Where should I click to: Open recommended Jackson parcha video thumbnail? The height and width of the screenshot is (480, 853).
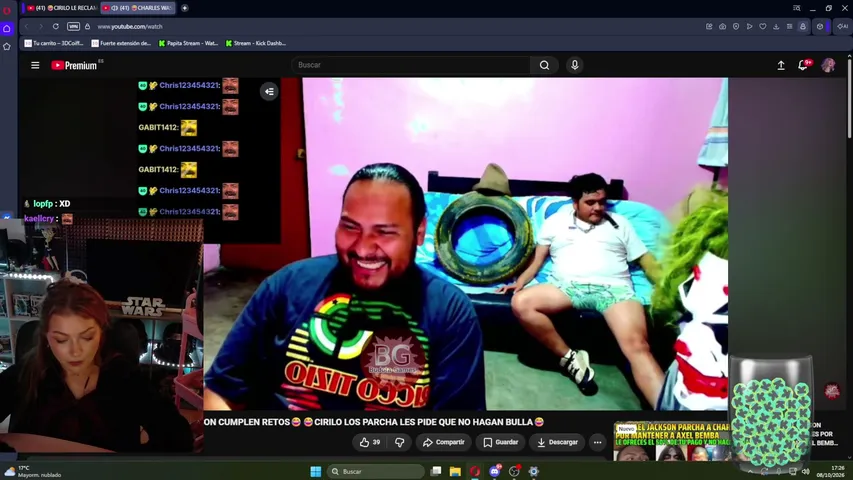pos(672,441)
